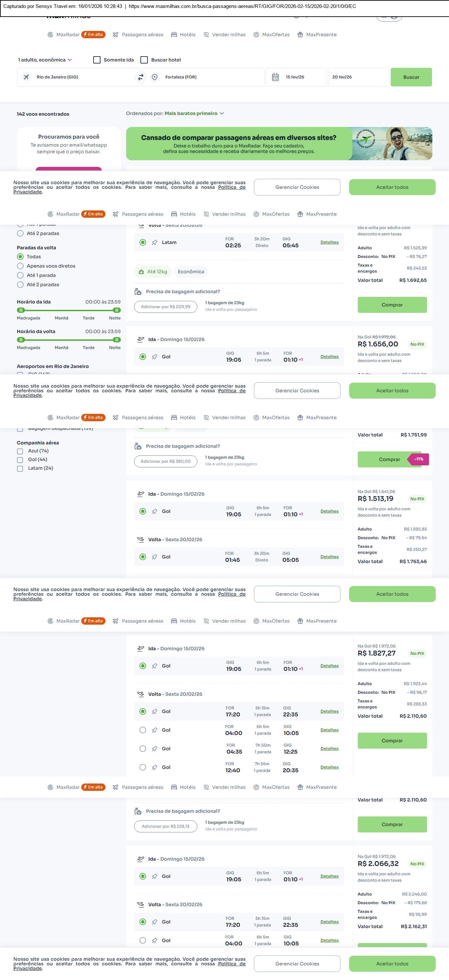This screenshot has height=980, width=449.
Task: Enable the 'Buscar hotel' checkbox
Action: click(x=144, y=60)
